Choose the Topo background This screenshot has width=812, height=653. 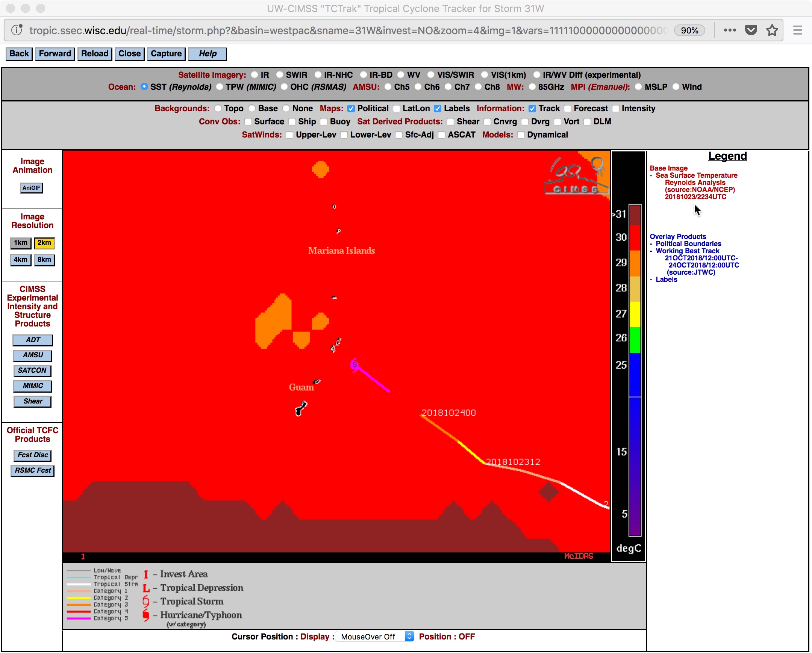click(218, 108)
